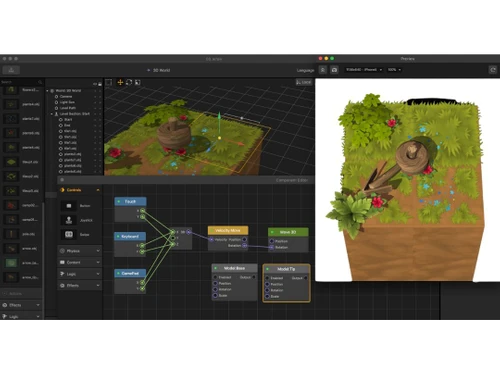Screen dimensions: 500x375
Task: Add the Button control from the Controls list
Action: pyautogui.click(x=69, y=206)
